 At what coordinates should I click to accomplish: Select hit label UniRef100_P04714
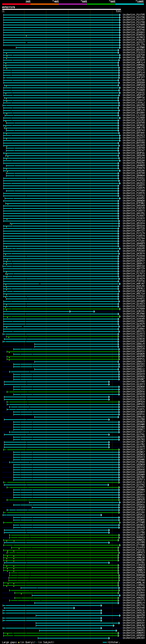coord(134,221)
